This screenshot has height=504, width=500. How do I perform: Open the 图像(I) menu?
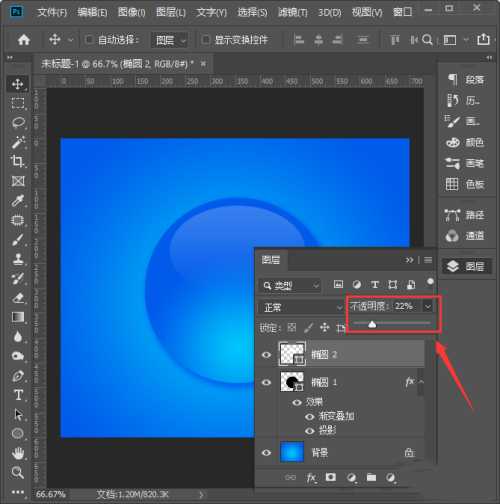tap(132, 13)
